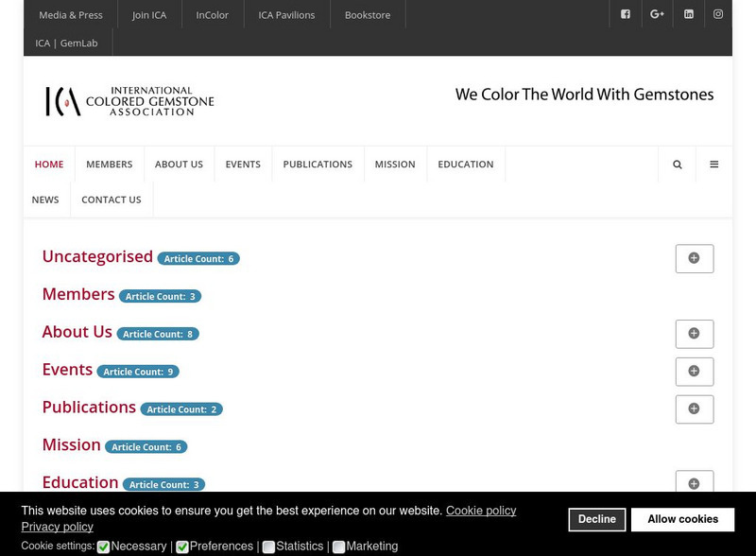Image resolution: width=756 pixels, height=556 pixels.
Task: Open the Instagram social icon
Action: (x=718, y=14)
